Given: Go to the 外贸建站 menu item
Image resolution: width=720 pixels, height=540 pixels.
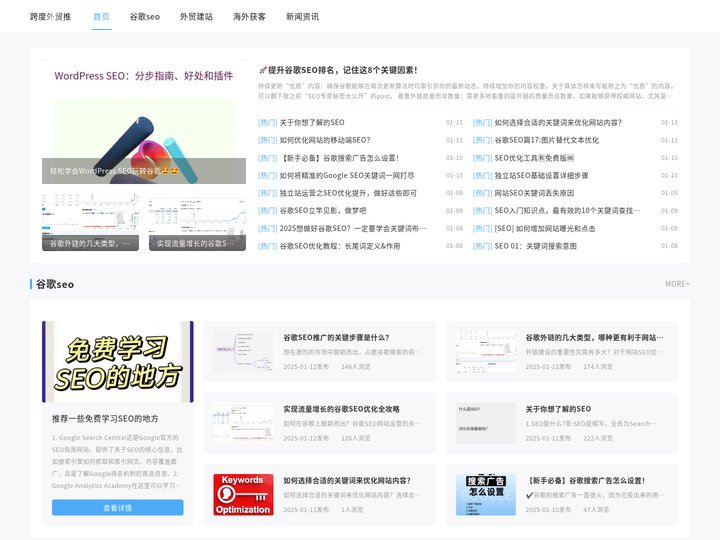Looking at the screenshot, I should [x=197, y=17].
